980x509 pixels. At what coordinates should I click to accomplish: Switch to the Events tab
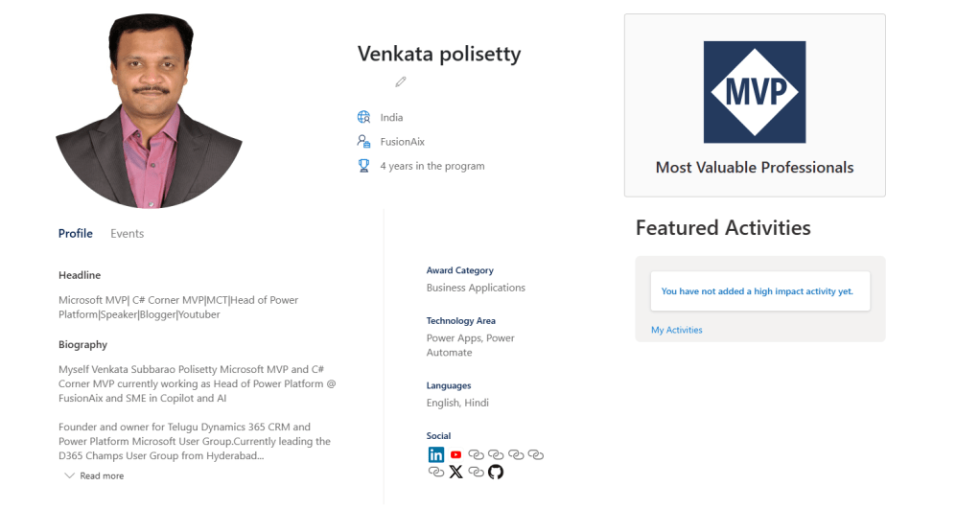pyautogui.click(x=127, y=233)
